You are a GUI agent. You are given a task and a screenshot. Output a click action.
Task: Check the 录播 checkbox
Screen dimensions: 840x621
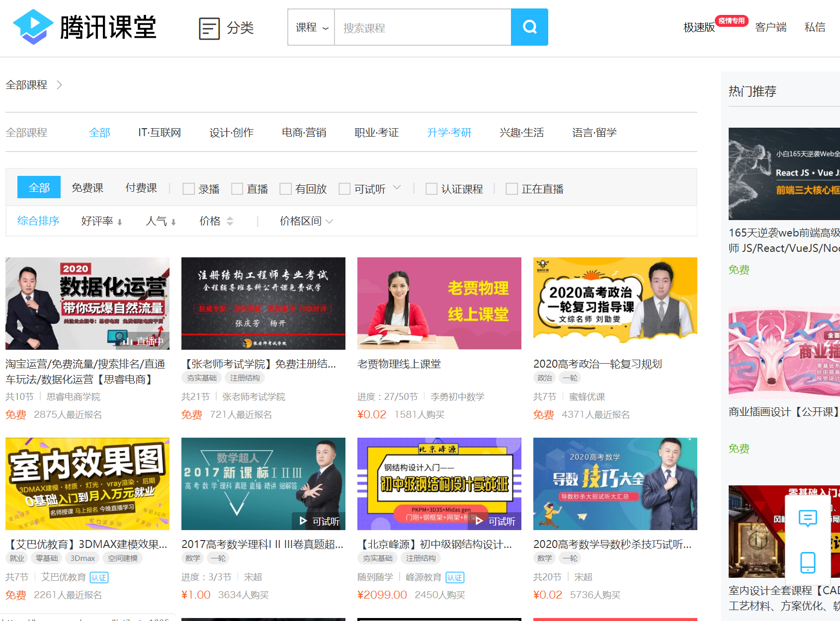tap(188, 189)
